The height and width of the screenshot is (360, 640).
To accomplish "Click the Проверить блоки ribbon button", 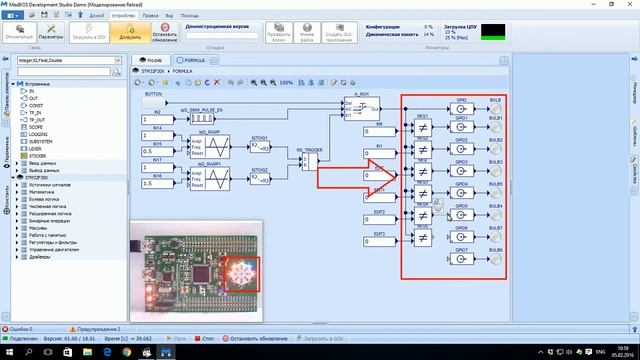I will pos(278,32).
